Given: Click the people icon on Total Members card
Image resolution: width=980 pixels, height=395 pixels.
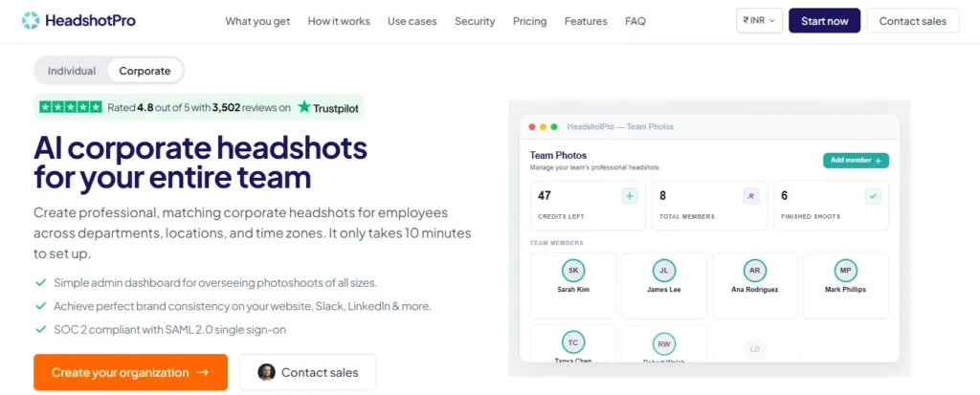Looking at the screenshot, I should pos(751,196).
